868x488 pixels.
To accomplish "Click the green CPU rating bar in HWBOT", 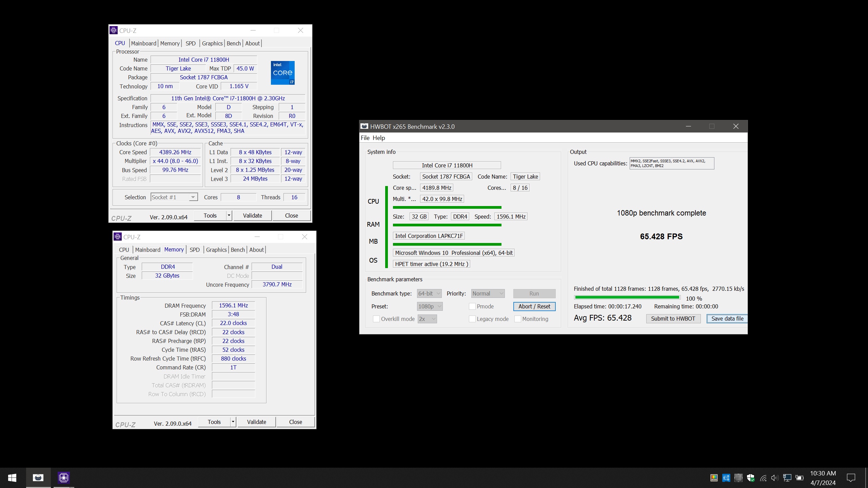I will (x=447, y=207).
